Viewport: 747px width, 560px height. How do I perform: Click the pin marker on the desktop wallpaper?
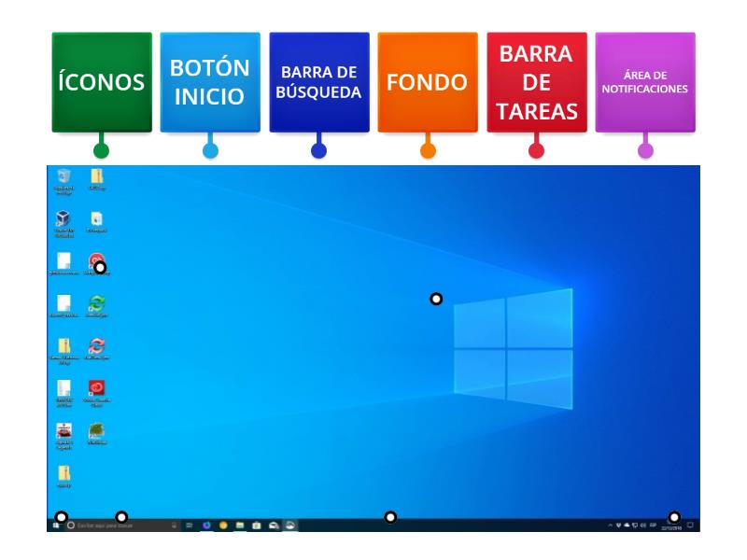[434, 299]
